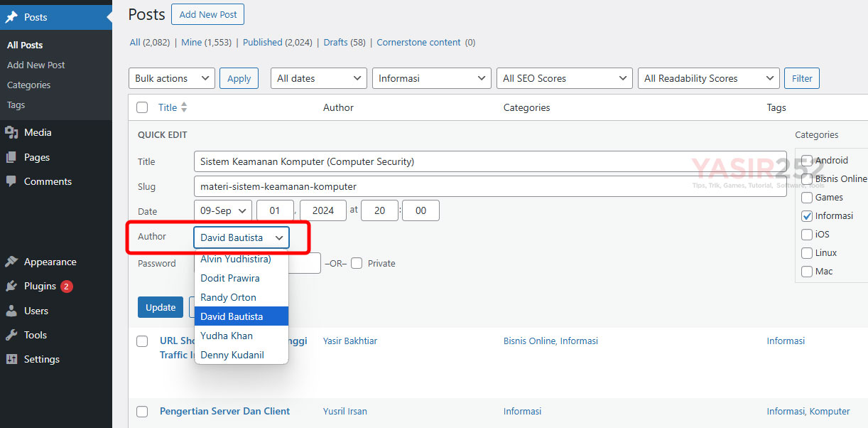Expand the All SEO Scores dropdown
Image resolution: width=868 pixels, height=428 pixels.
pyautogui.click(x=564, y=78)
